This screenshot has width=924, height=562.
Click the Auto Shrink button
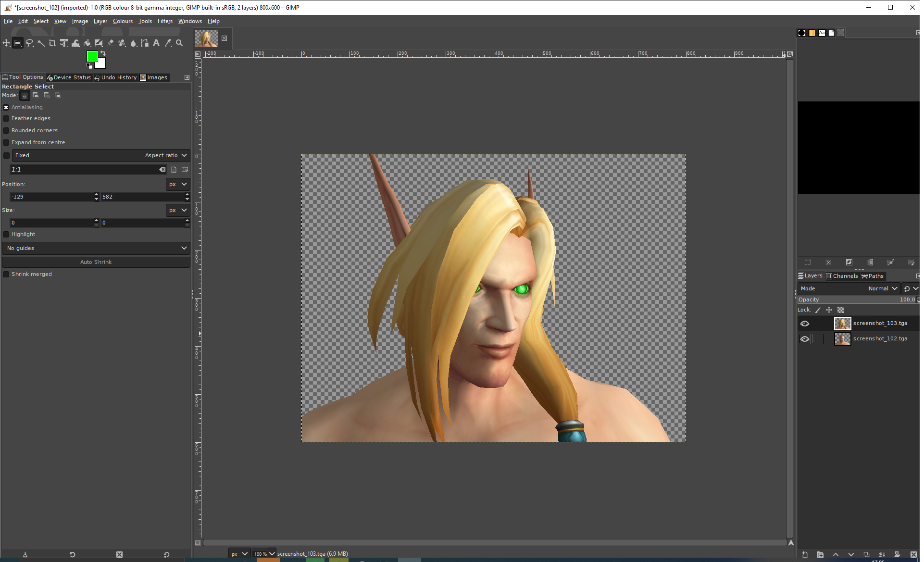click(x=96, y=262)
